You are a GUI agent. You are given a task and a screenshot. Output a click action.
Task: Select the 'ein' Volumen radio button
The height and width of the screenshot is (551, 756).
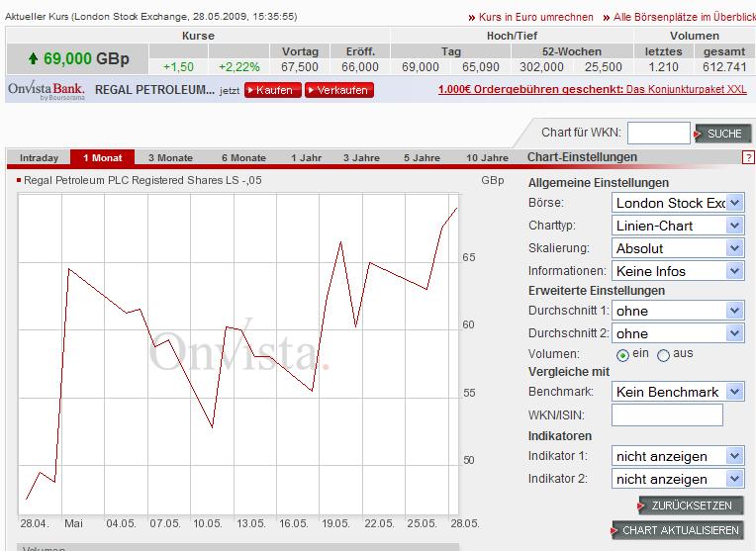coord(622,355)
